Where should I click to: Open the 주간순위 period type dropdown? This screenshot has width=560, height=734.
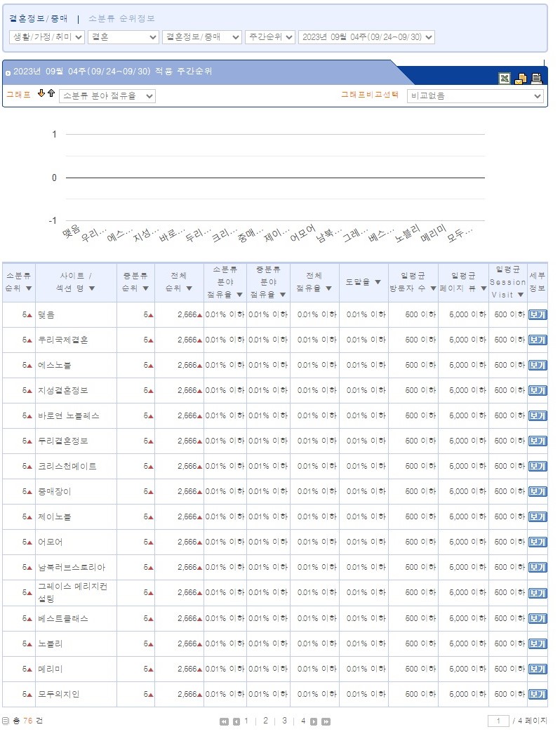coord(270,37)
